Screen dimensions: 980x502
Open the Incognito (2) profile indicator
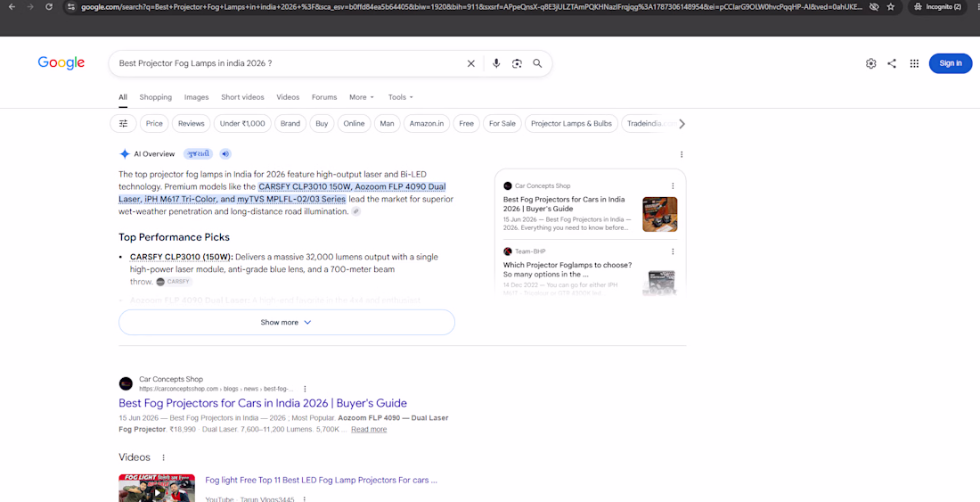(939, 7)
